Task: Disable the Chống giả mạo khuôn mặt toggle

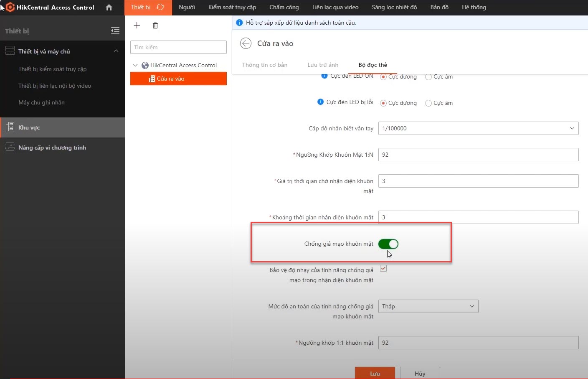Action: coord(388,244)
